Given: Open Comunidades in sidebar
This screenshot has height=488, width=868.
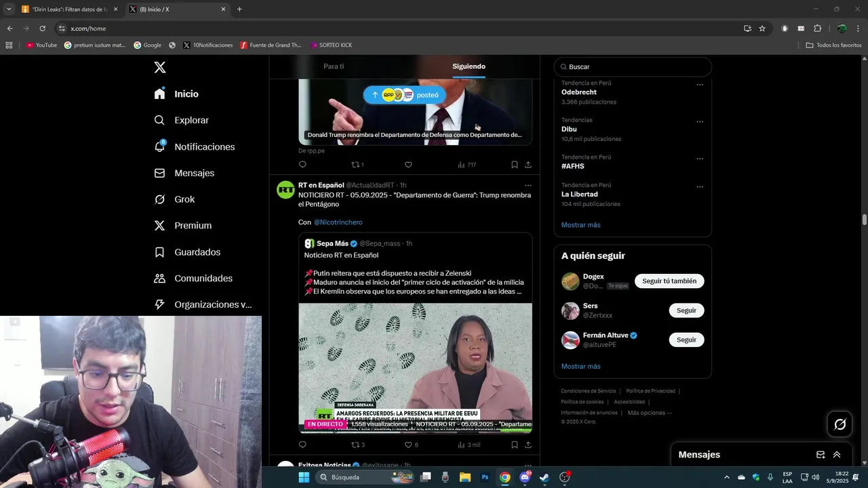Looking at the screenshot, I should 194,279.
